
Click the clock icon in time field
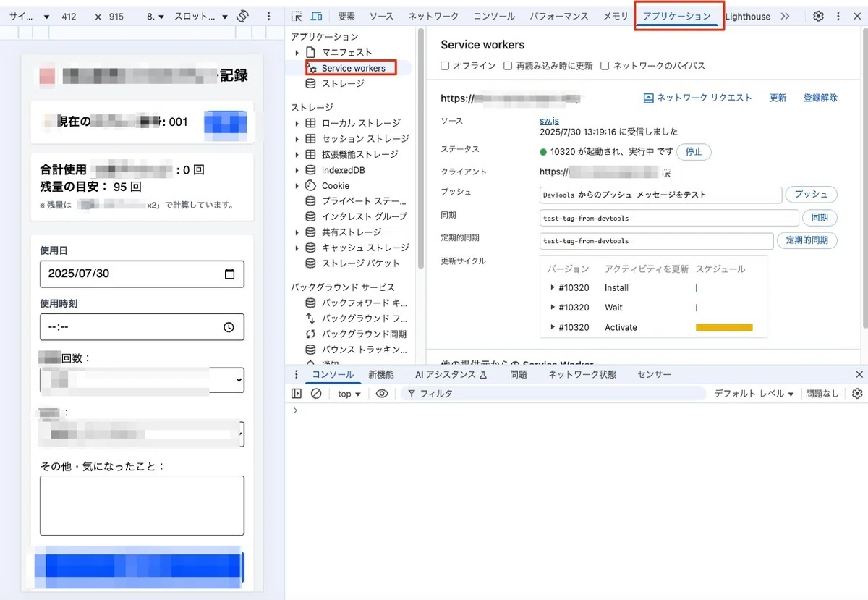click(229, 327)
